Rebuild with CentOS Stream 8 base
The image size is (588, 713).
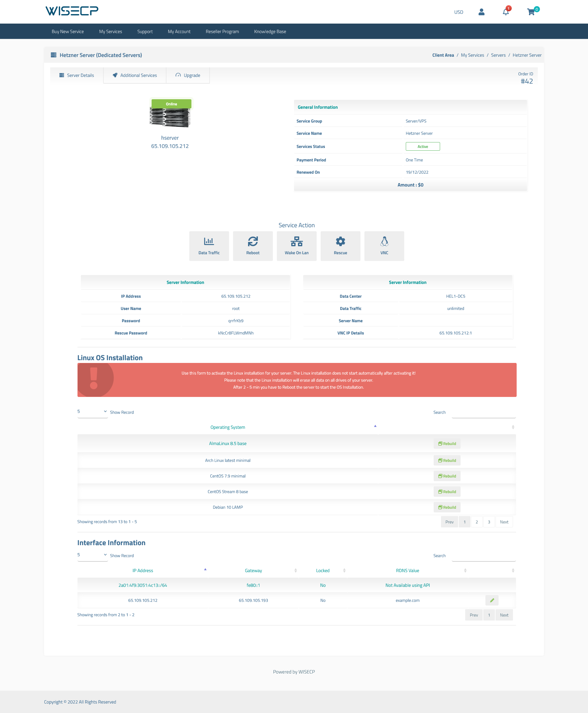click(447, 492)
